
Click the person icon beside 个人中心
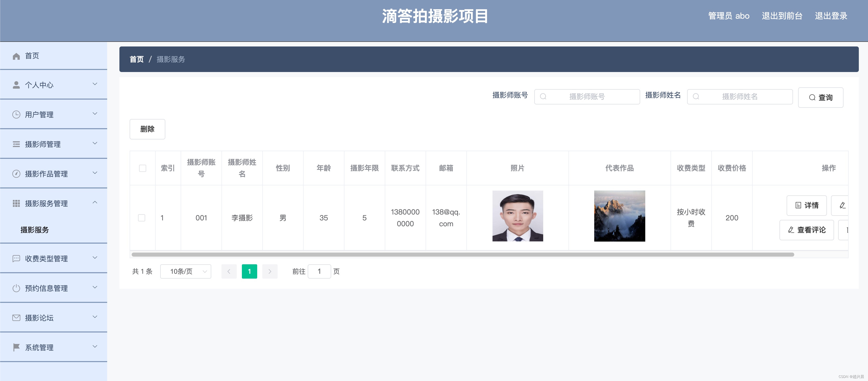coord(16,85)
